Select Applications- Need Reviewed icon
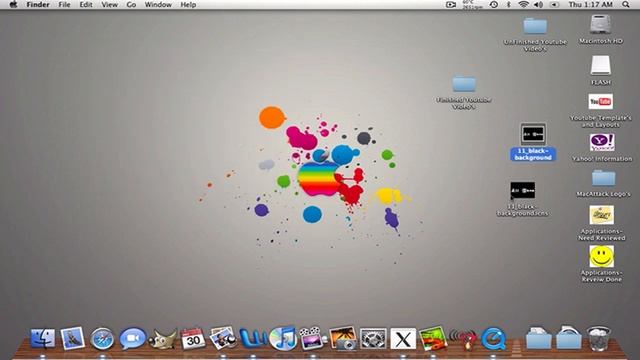 602,215
